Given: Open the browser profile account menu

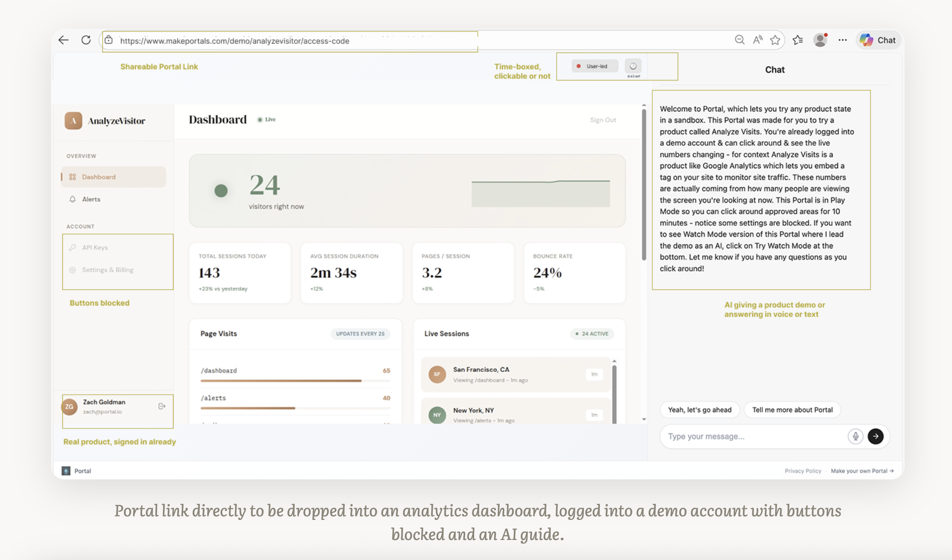Looking at the screenshot, I should click(820, 40).
